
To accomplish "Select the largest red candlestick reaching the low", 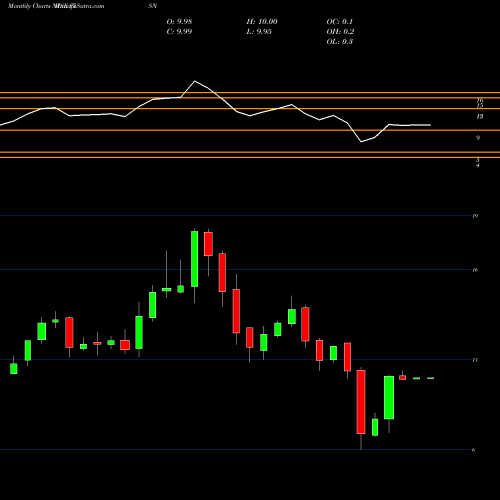I will [361, 402].
